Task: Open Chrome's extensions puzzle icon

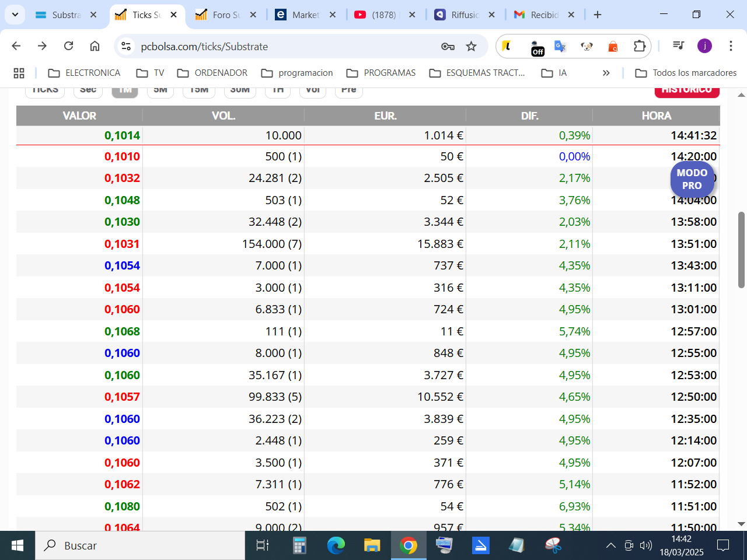Action: pyautogui.click(x=640, y=46)
